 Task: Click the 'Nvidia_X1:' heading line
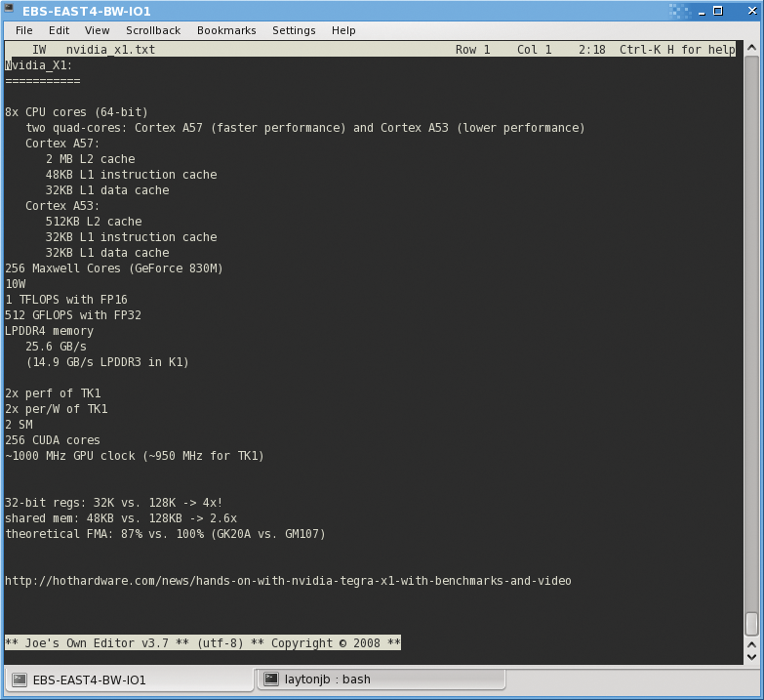pos(38,64)
